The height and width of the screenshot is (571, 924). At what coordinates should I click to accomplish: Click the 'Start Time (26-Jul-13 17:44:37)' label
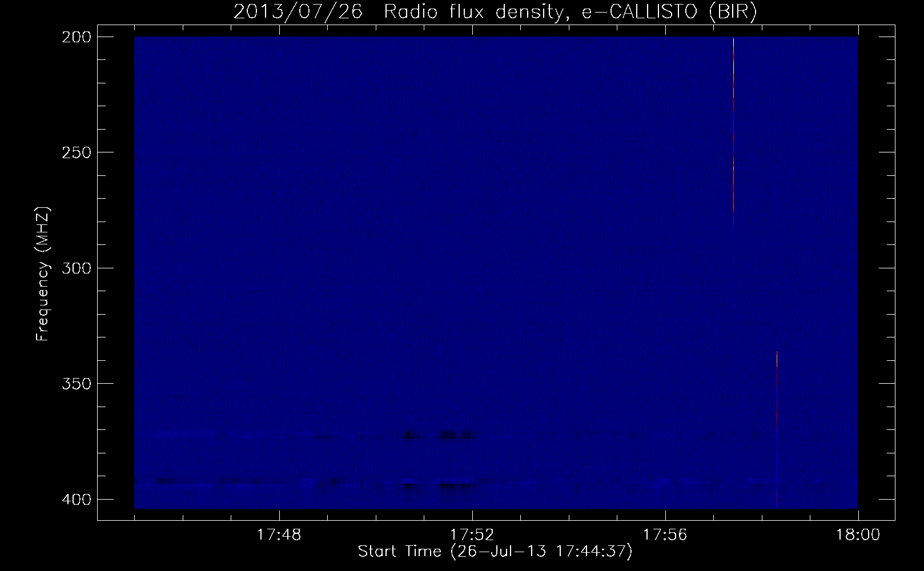click(495, 552)
